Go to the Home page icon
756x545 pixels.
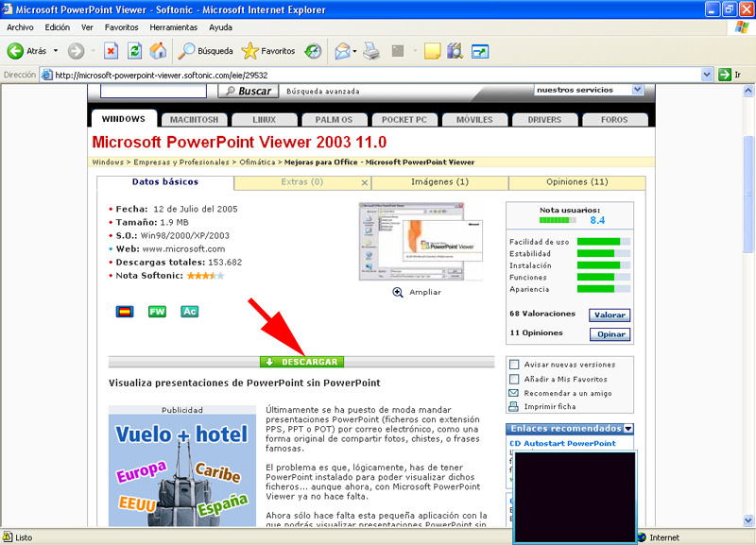point(158,51)
